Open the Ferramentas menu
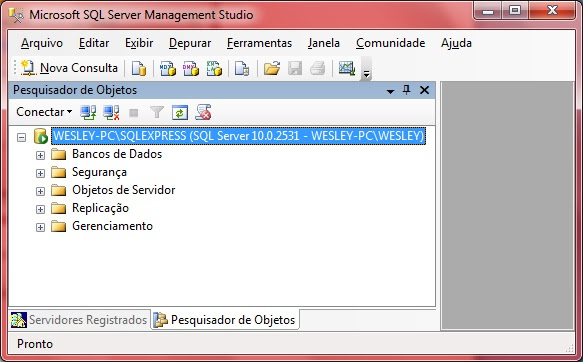This screenshot has width=583, height=362. point(259,43)
